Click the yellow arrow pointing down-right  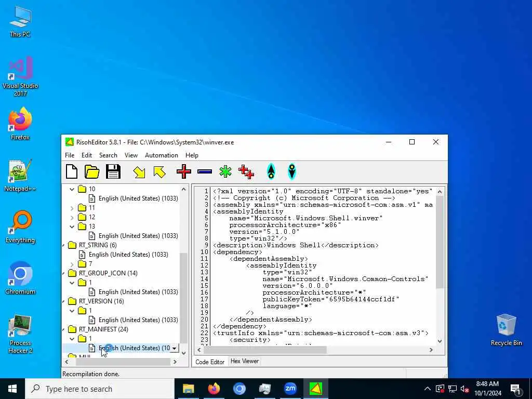click(139, 171)
